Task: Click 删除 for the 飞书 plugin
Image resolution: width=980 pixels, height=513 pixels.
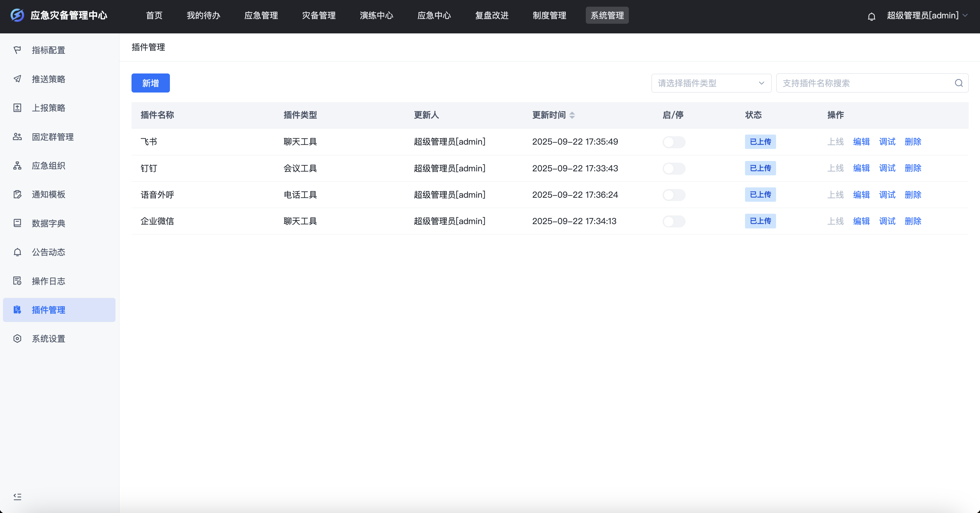Action: click(913, 142)
